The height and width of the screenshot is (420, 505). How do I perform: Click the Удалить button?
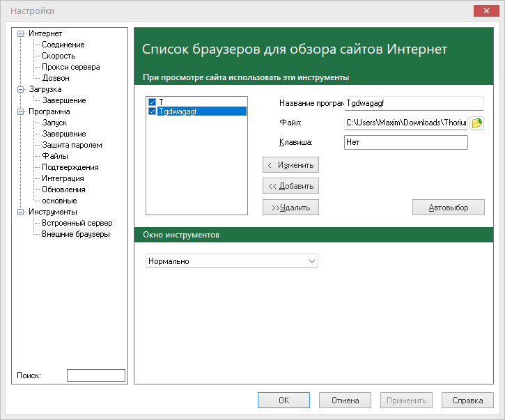click(x=291, y=208)
